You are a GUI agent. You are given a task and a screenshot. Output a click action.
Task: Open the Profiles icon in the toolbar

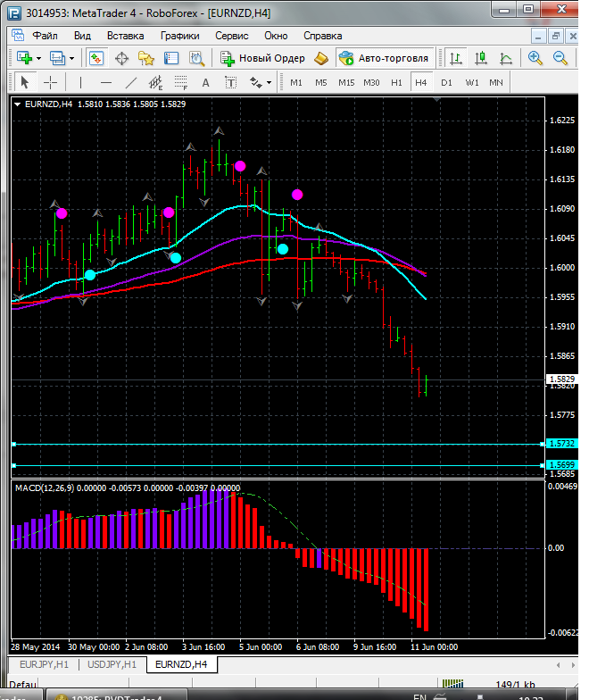tap(57, 58)
